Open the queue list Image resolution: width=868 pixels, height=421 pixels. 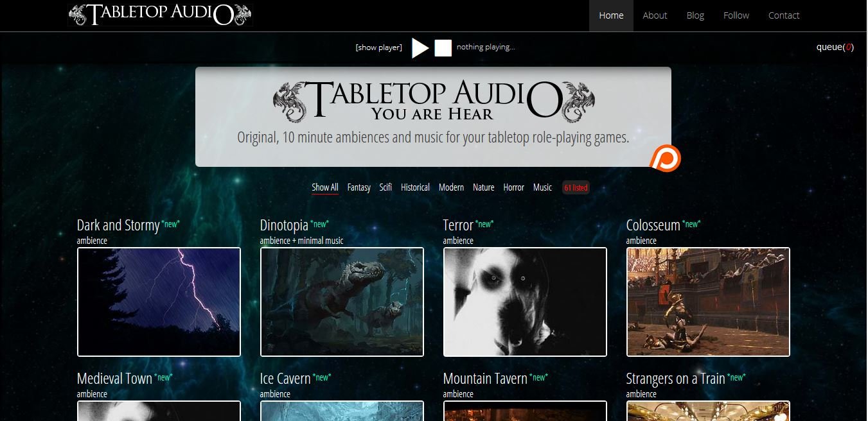click(x=834, y=47)
